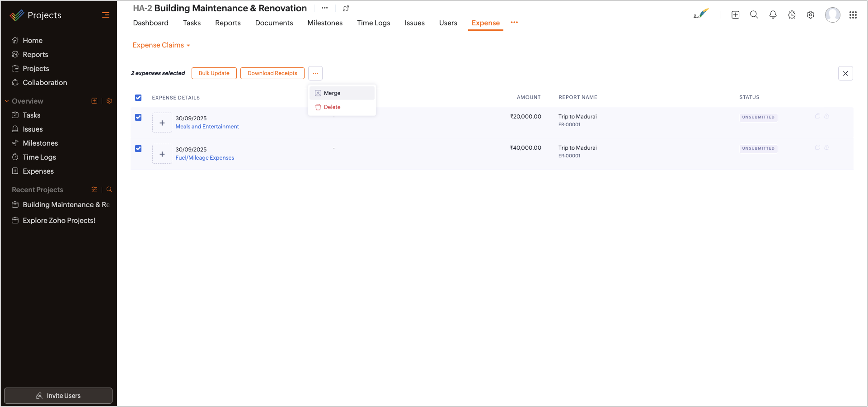Deselect the Fuel/Mileage Expenses row

tap(138, 149)
